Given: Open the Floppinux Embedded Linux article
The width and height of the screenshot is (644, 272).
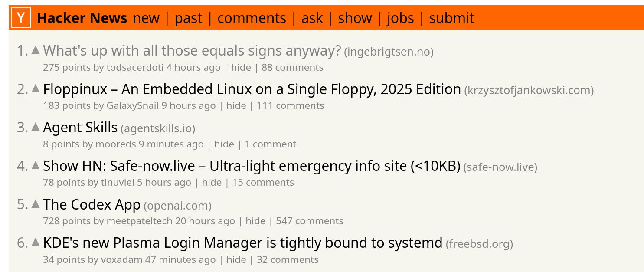Looking at the screenshot, I should (252, 89).
